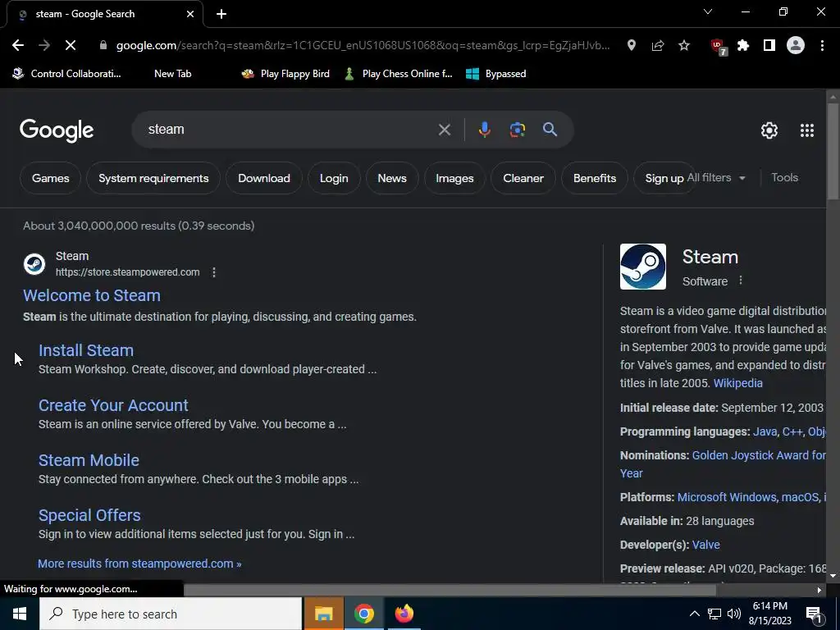Screen dimensions: 840x630
Task: Start voice search with the microphone icon
Action: pos(484,130)
